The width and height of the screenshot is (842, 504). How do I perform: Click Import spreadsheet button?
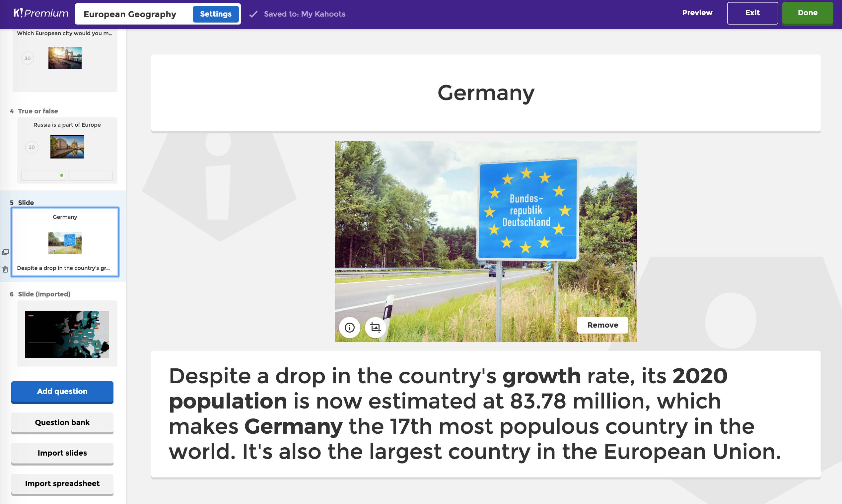coord(62,483)
